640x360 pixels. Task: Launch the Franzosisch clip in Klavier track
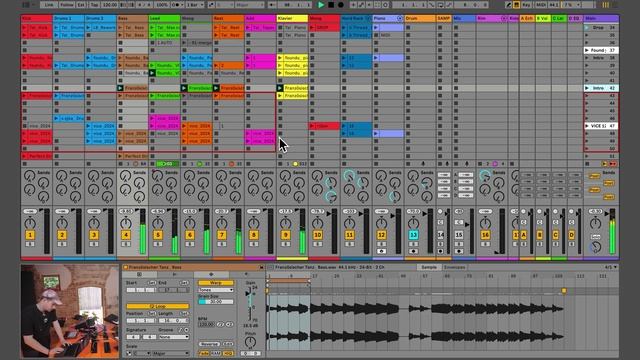(x=280, y=88)
